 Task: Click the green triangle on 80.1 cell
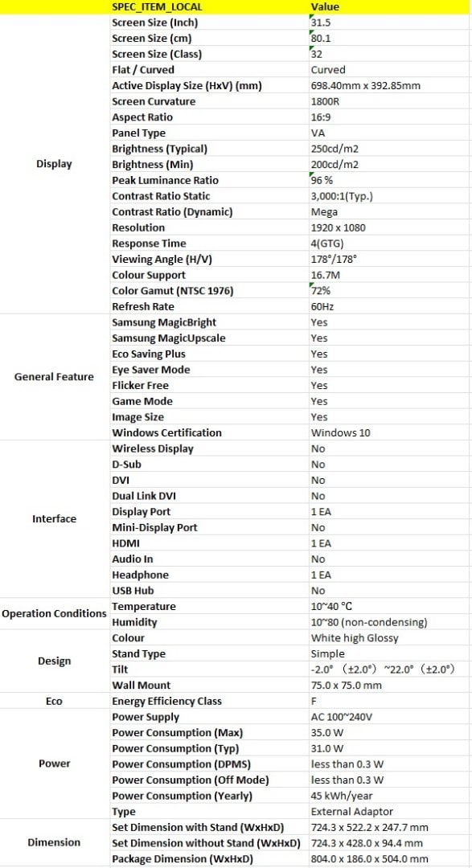pyautogui.click(x=312, y=34)
